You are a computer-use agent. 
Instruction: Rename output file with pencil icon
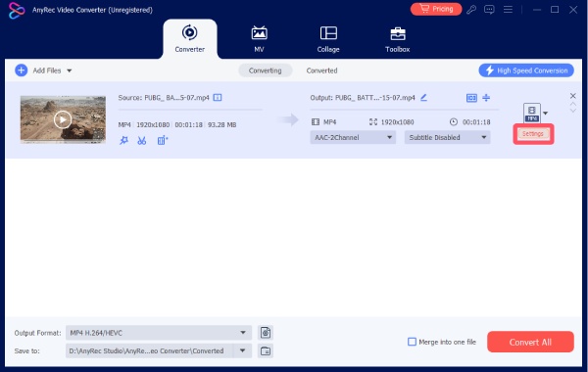pyautogui.click(x=423, y=97)
